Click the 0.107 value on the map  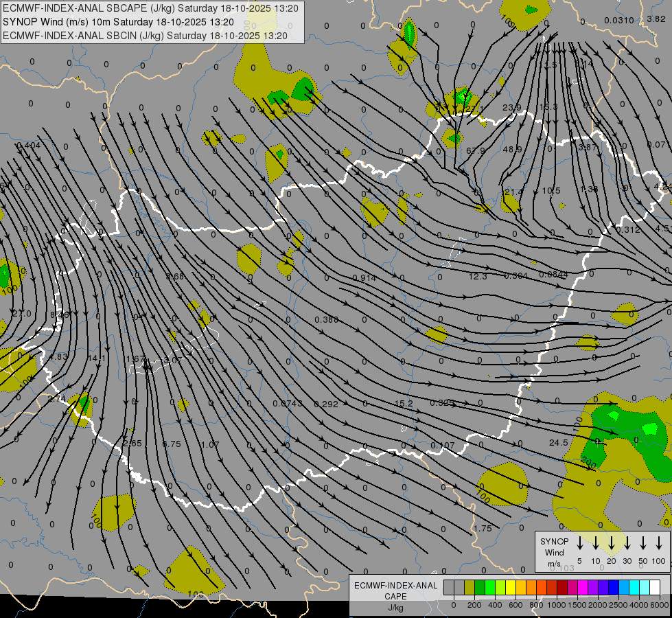(x=442, y=446)
